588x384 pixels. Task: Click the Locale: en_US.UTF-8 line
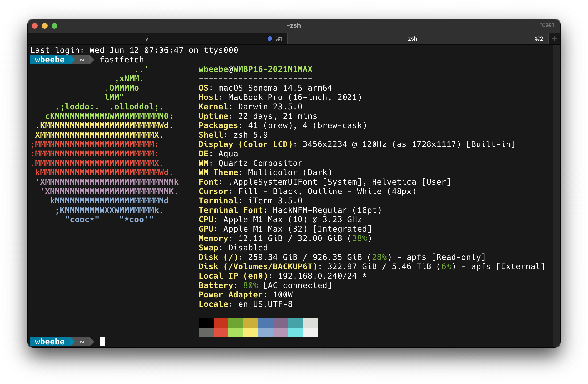click(245, 304)
